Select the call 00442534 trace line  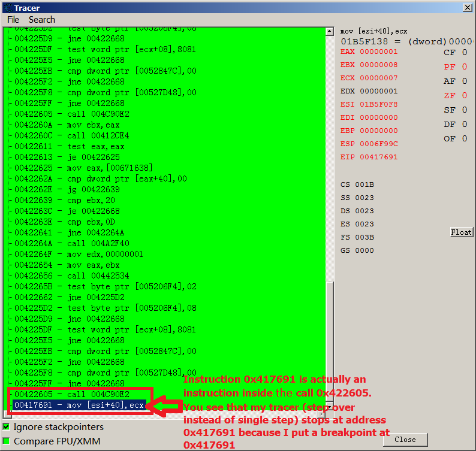tap(71, 276)
